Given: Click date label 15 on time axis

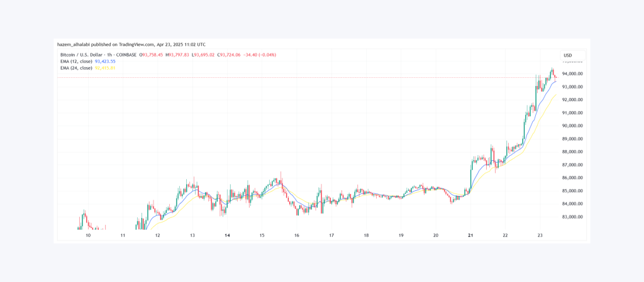Looking at the screenshot, I should click(x=262, y=236).
